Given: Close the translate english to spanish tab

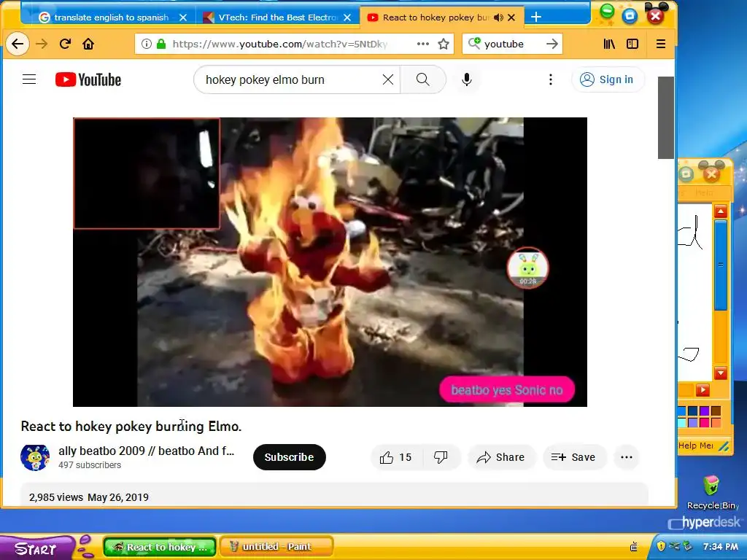Looking at the screenshot, I should (183, 17).
